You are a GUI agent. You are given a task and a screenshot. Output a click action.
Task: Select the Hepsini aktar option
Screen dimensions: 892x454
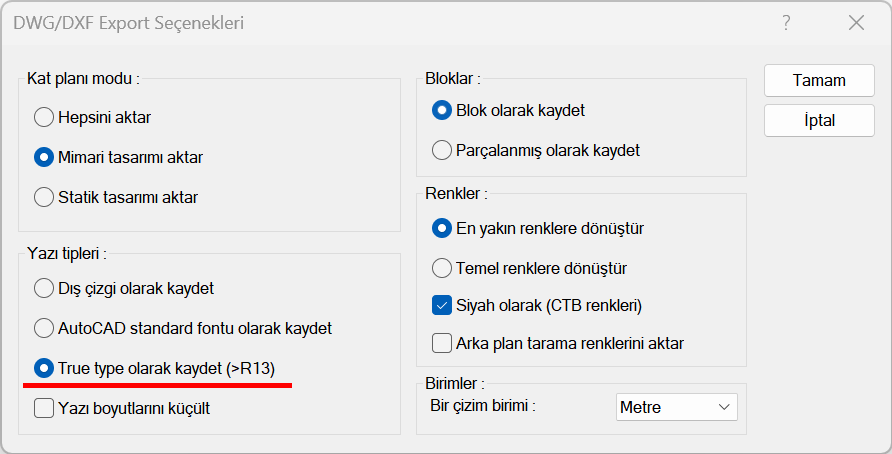44,117
